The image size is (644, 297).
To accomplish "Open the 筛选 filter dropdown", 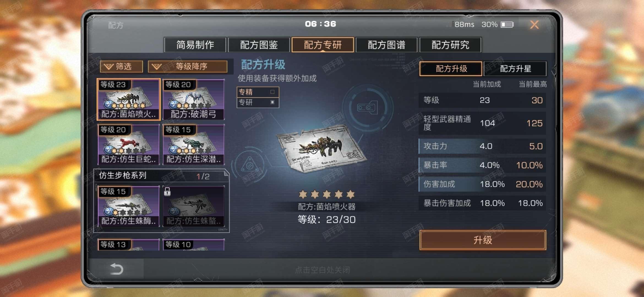I will (x=121, y=67).
